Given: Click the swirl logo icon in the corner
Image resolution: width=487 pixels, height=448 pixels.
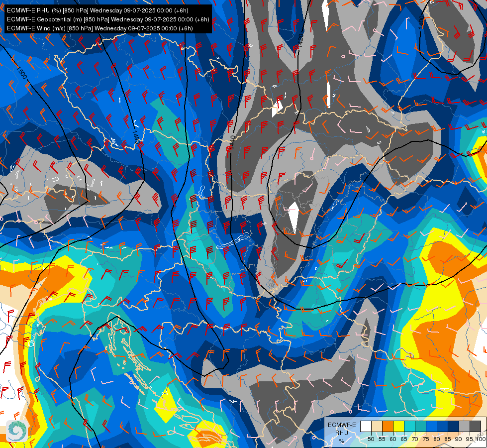Looking at the screenshot, I should (x=17, y=431).
